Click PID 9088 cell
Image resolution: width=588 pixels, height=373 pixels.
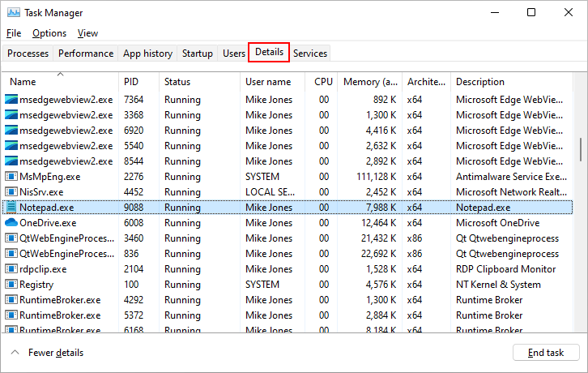[x=134, y=208]
